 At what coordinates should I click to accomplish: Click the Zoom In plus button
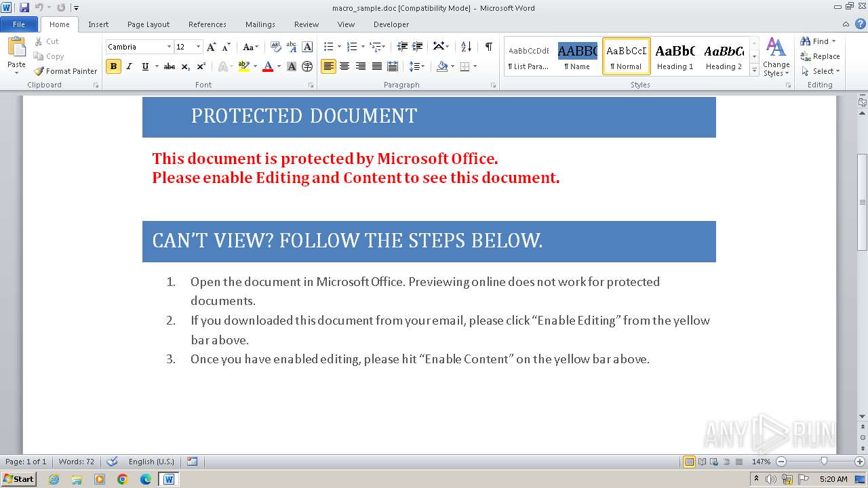(x=859, y=462)
